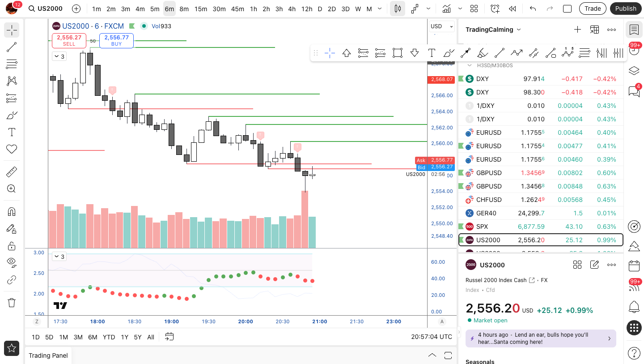Select the 15m timeframe

coord(201,9)
